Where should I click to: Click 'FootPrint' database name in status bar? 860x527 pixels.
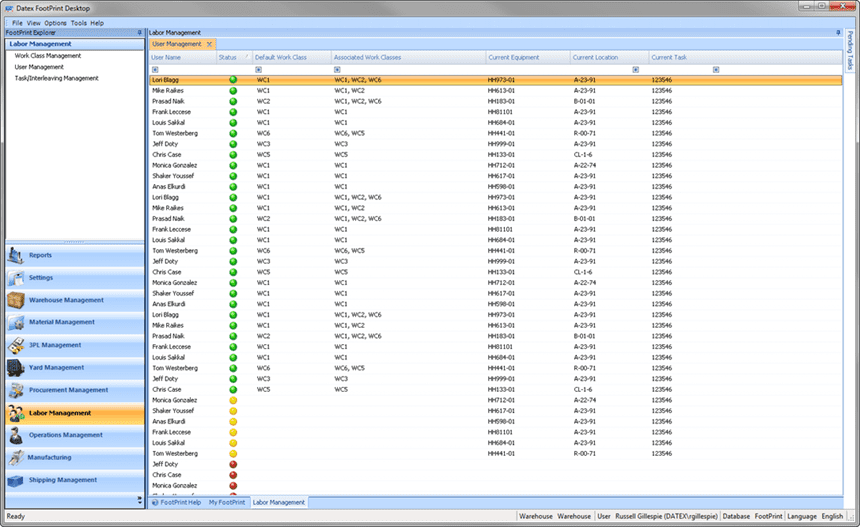point(768,517)
